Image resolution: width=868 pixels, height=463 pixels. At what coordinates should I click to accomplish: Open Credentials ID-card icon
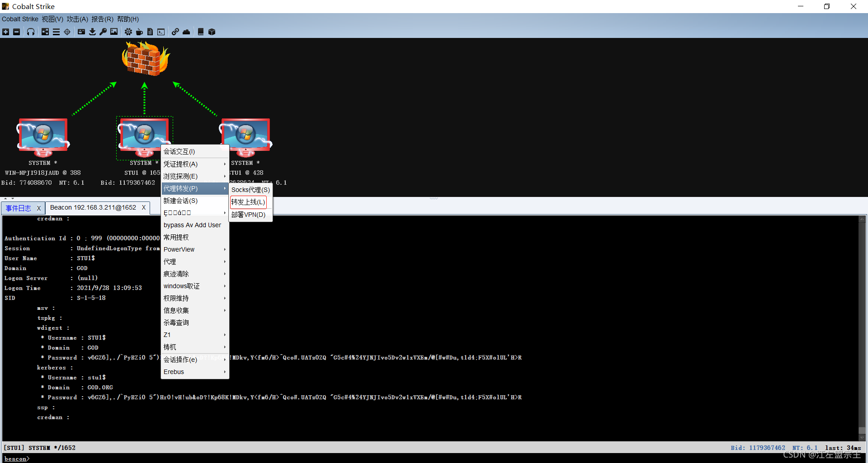tap(81, 32)
